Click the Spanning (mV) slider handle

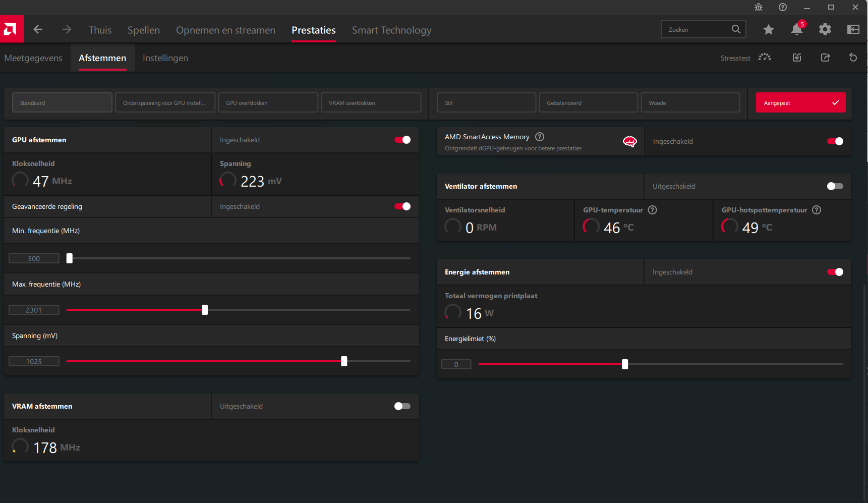pyautogui.click(x=344, y=361)
